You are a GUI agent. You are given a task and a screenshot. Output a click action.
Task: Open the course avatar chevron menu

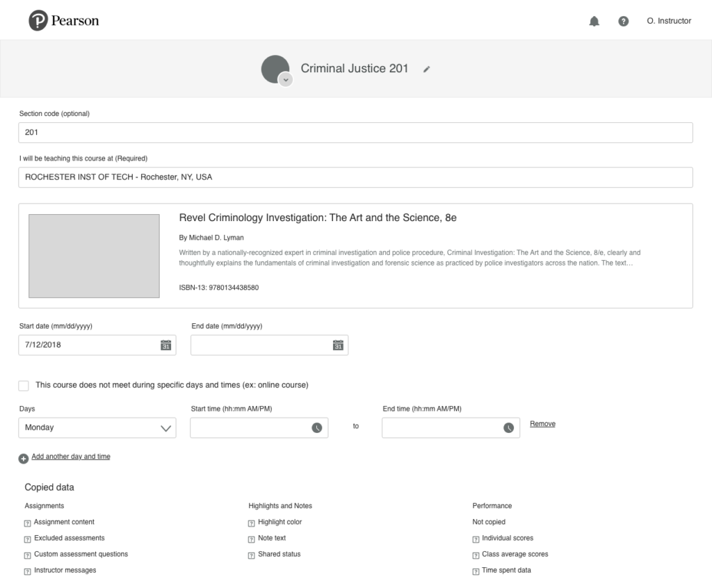pyautogui.click(x=286, y=79)
